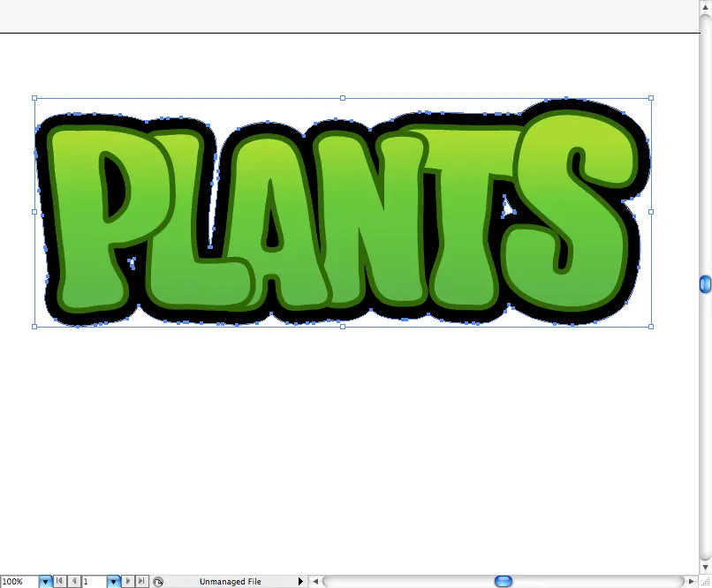Open the artboard number dropdown arrow
The image size is (712, 588).
pos(113,581)
